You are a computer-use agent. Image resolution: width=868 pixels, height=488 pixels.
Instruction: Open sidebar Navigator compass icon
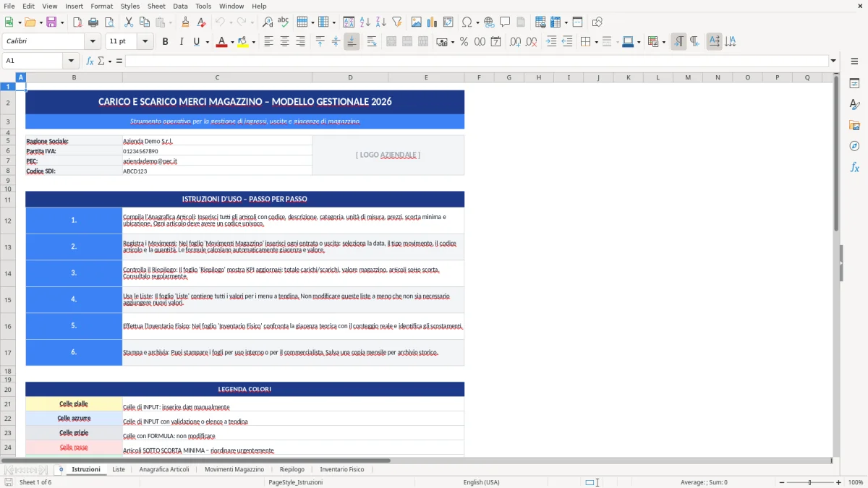coord(854,146)
